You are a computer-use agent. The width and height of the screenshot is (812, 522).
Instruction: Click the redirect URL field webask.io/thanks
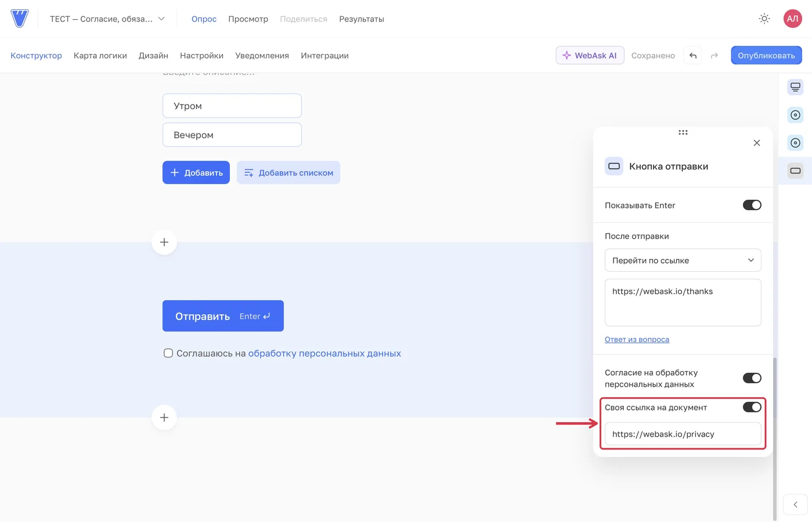pyautogui.click(x=683, y=303)
